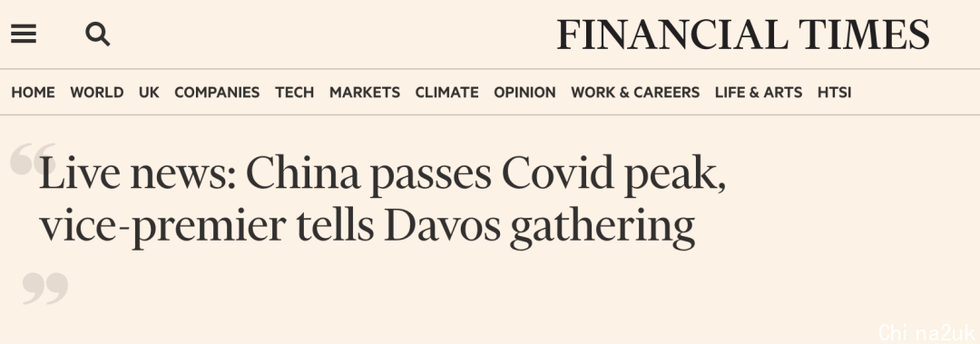Click the China2uk watermark text

(926, 332)
